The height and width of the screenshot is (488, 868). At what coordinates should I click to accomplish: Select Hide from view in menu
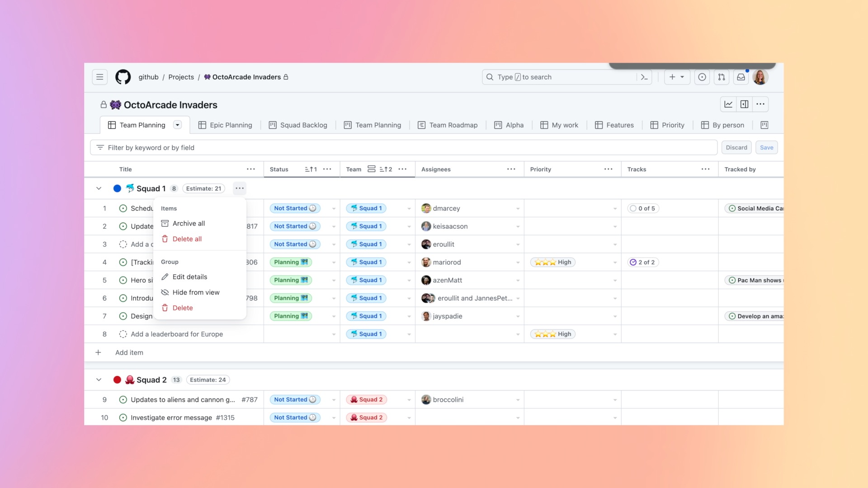click(196, 292)
